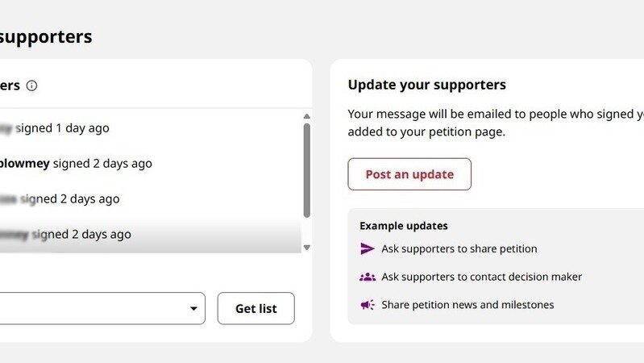Image resolution: width=644 pixels, height=363 pixels.
Task: Click the Get list button
Action: (256, 309)
